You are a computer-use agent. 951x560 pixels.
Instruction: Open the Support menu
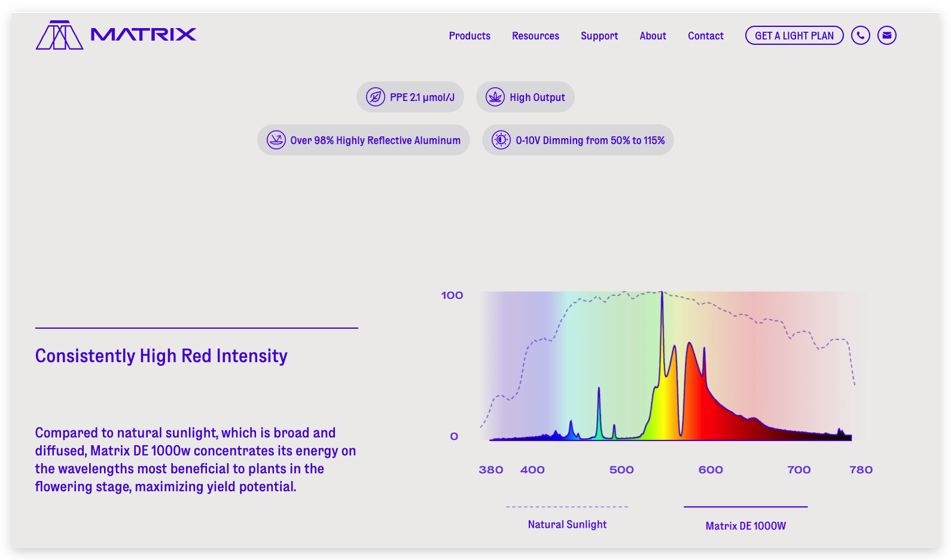click(x=599, y=36)
